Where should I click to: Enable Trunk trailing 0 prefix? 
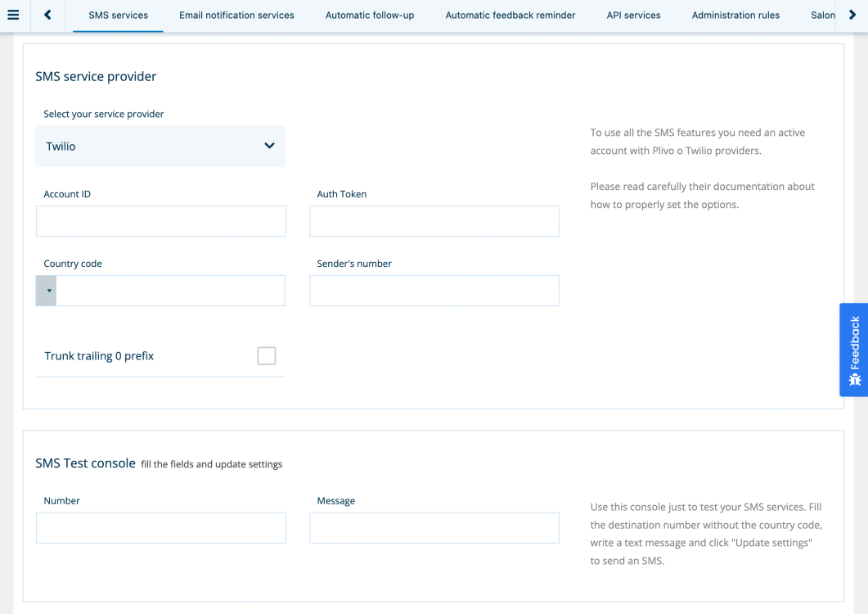(x=266, y=355)
